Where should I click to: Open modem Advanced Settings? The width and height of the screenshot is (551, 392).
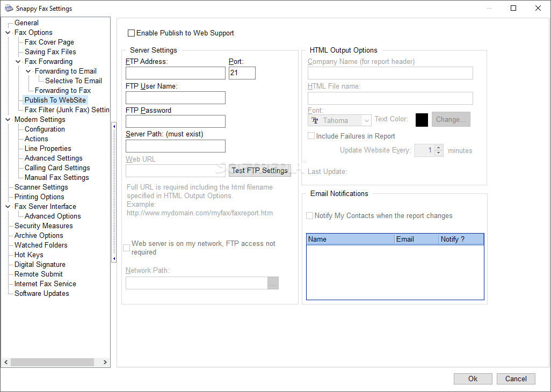click(53, 158)
